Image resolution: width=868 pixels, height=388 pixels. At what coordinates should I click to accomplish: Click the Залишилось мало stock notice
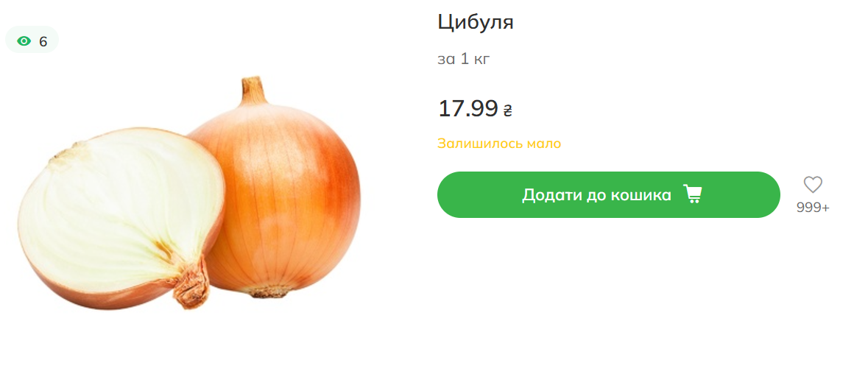point(498,144)
